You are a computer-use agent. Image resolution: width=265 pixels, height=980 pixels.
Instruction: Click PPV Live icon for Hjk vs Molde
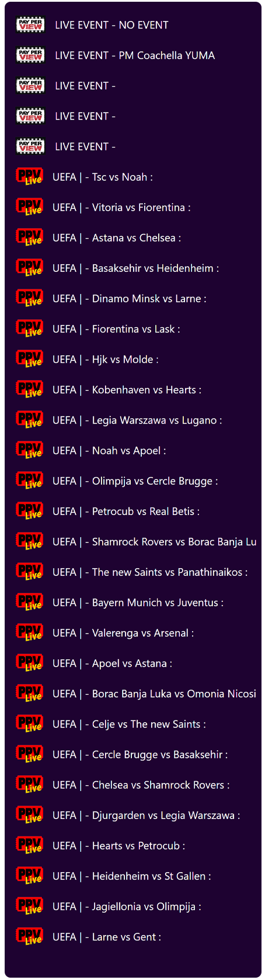coord(29,359)
